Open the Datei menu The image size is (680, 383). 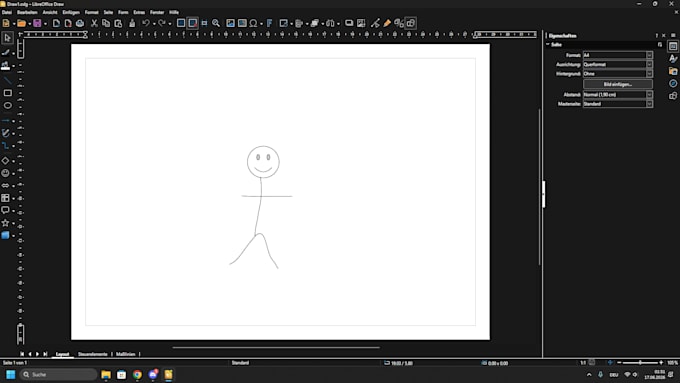7,12
